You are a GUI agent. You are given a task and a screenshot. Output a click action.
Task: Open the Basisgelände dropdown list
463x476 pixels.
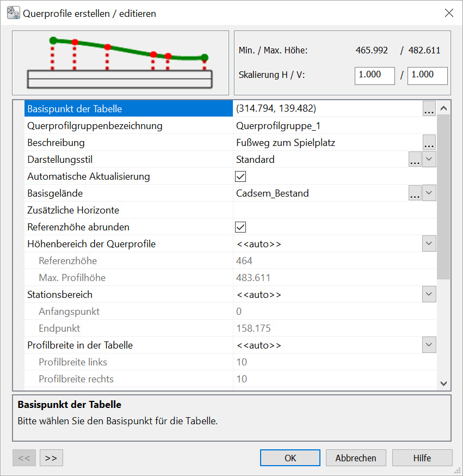click(429, 194)
